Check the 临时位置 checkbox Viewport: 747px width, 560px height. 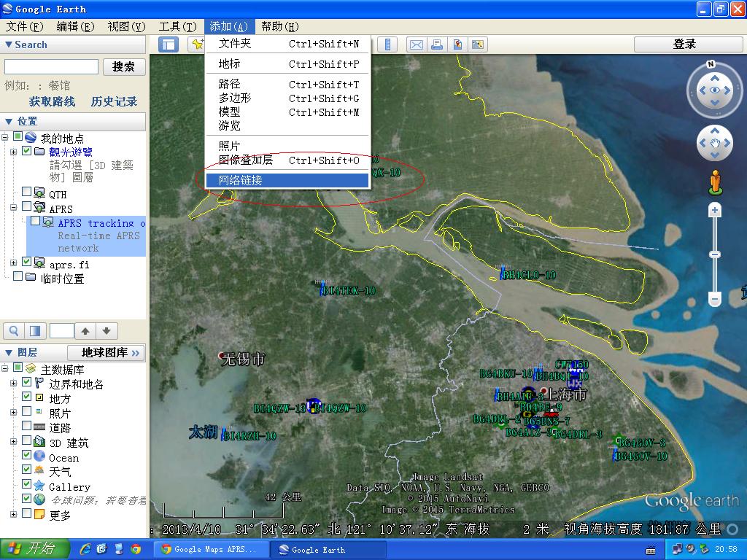(18, 276)
